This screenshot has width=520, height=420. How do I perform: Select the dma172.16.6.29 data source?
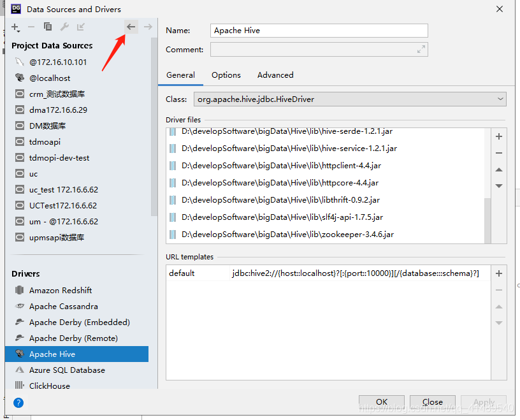click(78, 110)
